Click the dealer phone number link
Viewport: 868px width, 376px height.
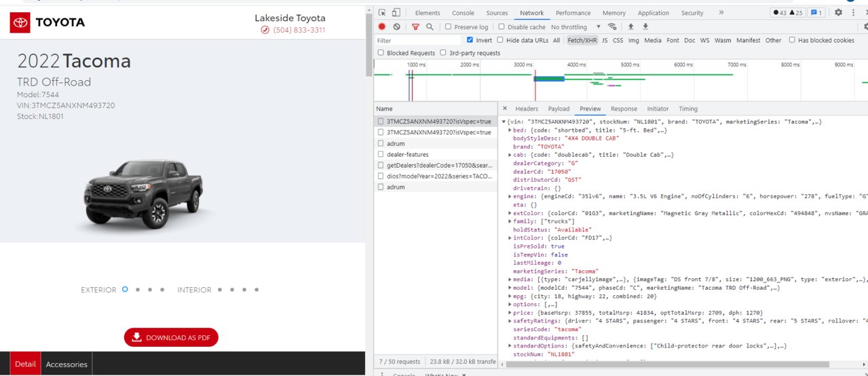click(x=299, y=31)
